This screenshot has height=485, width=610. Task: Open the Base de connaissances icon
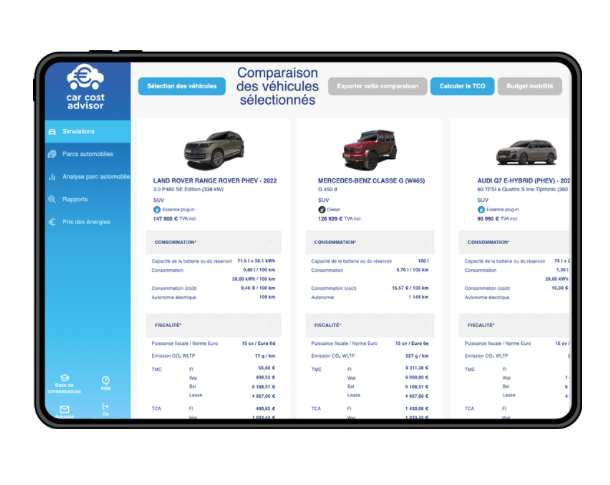pos(65,378)
